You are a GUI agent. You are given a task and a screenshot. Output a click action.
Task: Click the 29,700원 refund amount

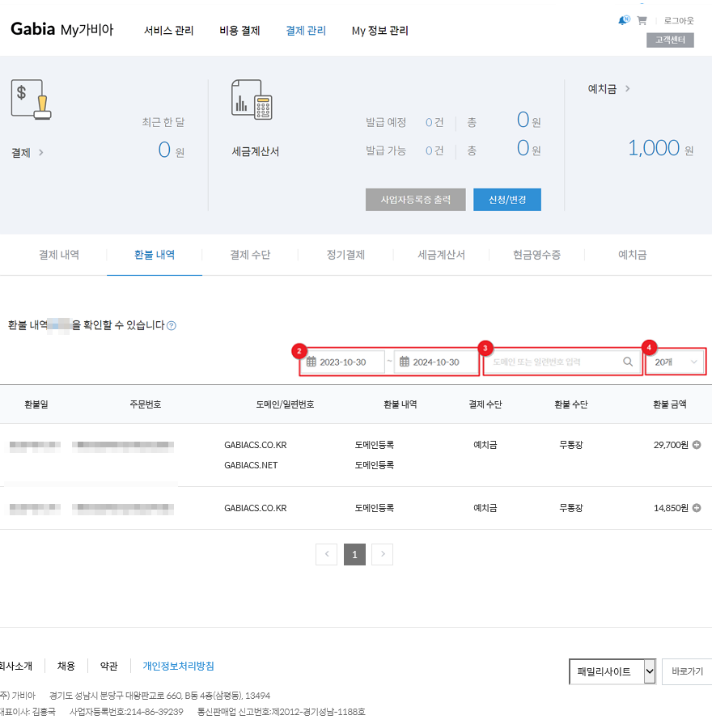click(671, 445)
